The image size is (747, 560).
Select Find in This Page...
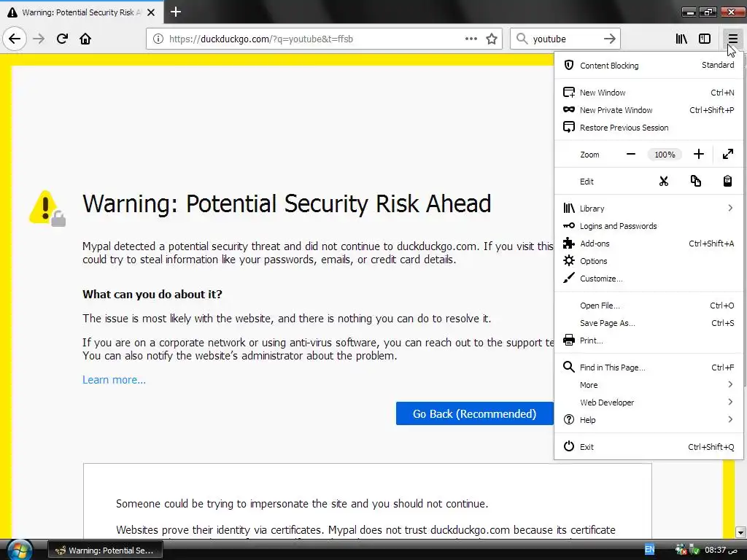coord(649,367)
